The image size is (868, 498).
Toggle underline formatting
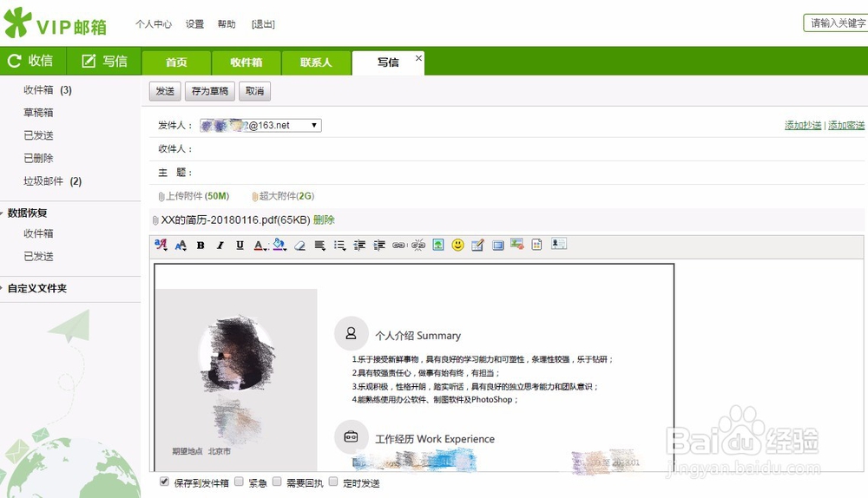(240, 246)
